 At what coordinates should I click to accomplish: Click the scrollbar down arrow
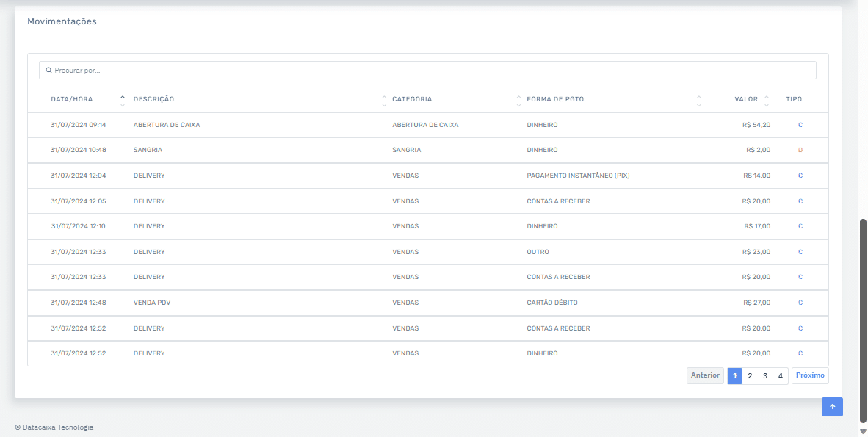[863, 431]
